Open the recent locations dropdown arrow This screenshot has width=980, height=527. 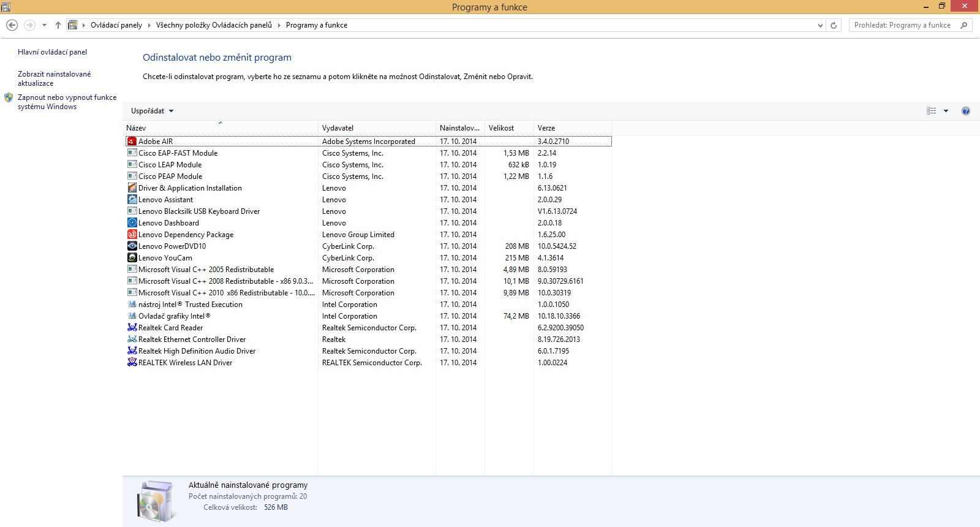pos(44,25)
